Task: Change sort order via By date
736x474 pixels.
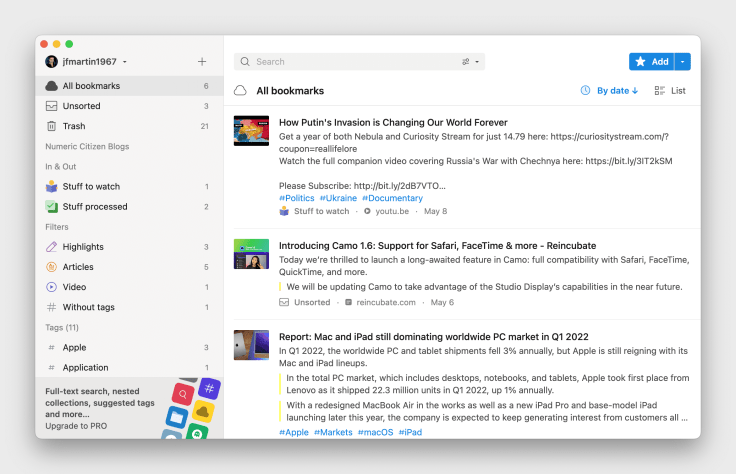Action: pyautogui.click(x=617, y=91)
